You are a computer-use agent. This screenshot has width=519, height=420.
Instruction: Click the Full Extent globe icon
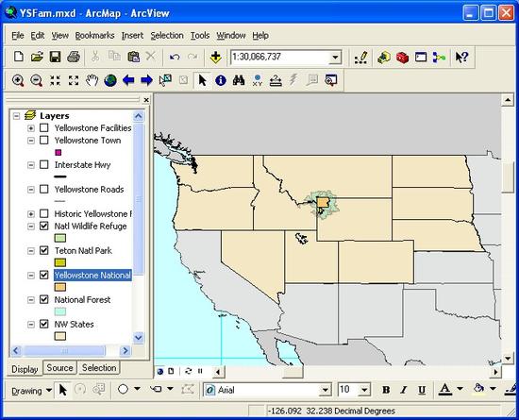(x=110, y=80)
